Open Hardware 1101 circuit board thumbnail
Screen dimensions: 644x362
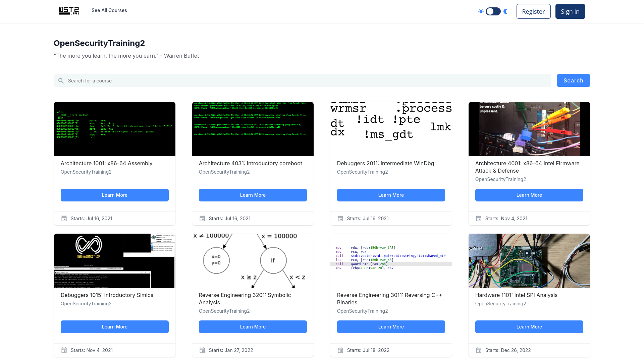(x=529, y=261)
